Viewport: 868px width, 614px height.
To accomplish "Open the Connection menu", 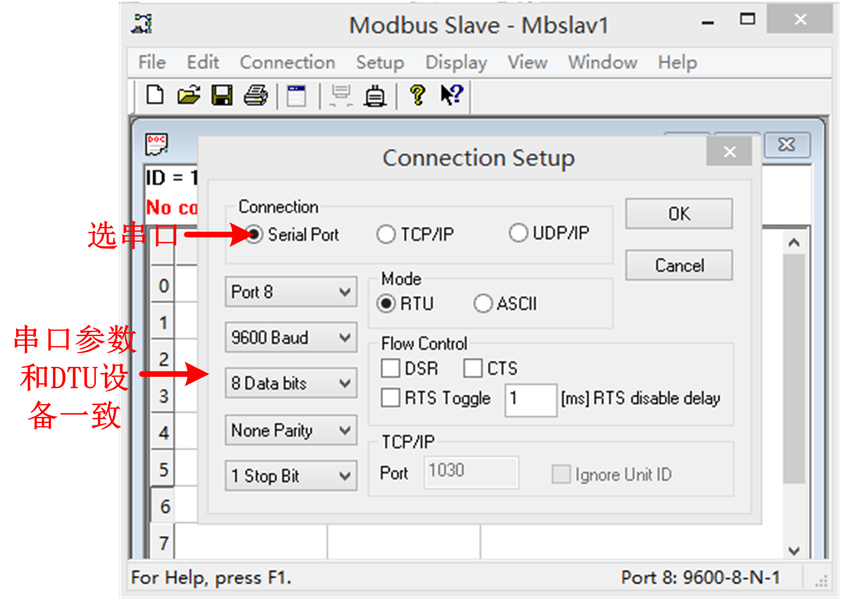I will pyautogui.click(x=287, y=62).
